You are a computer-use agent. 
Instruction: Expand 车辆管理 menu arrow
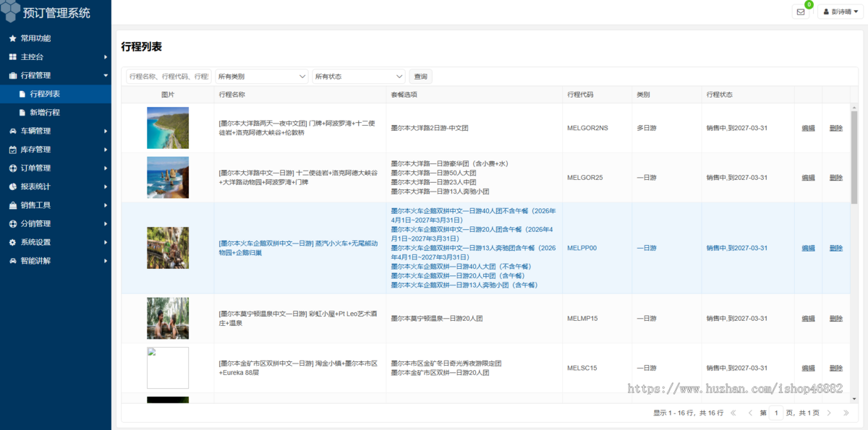pyautogui.click(x=106, y=131)
